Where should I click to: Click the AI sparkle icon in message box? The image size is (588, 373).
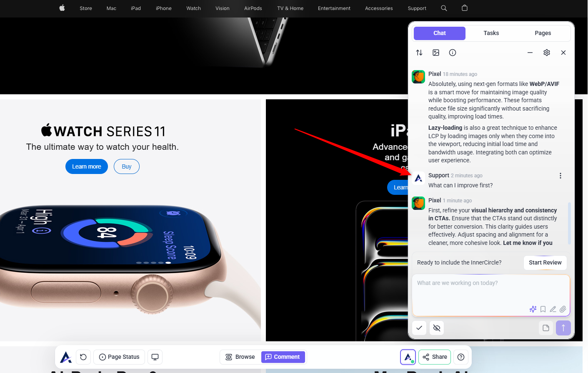click(x=533, y=309)
